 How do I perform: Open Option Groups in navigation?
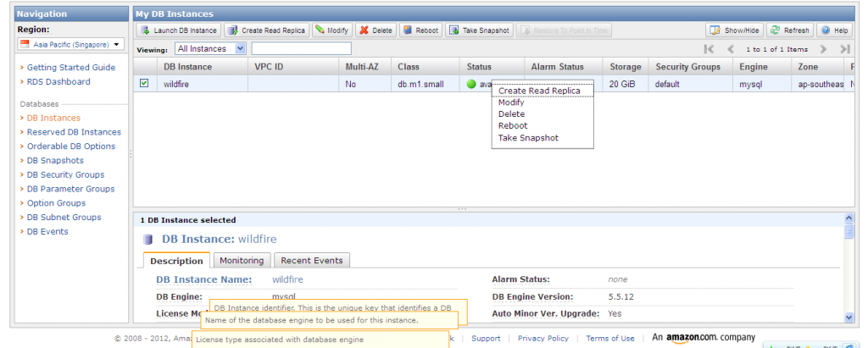pyautogui.click(x=56, y=203)
